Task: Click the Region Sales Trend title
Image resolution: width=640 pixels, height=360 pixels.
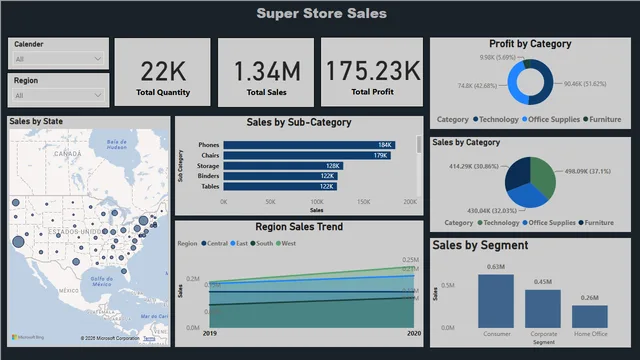Action: coord(299,227)
